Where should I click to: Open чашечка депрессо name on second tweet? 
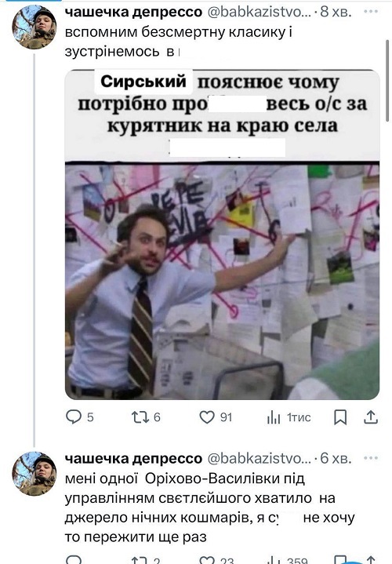133,459
